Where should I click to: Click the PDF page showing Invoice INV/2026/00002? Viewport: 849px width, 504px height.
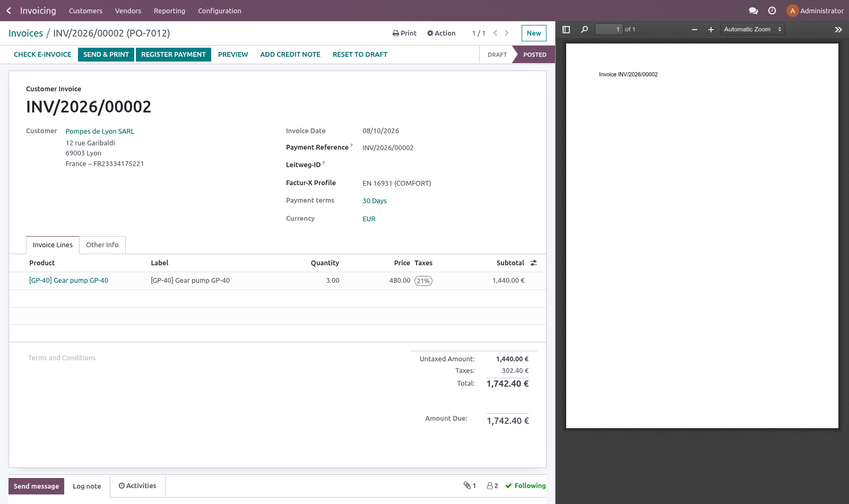[x=702, y=236]
